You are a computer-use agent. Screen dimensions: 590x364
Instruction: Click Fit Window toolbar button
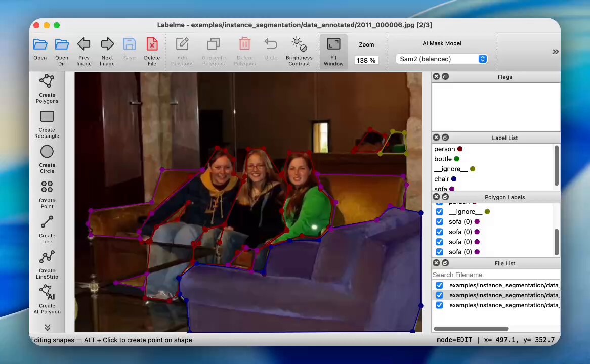[x=333, y=52]
